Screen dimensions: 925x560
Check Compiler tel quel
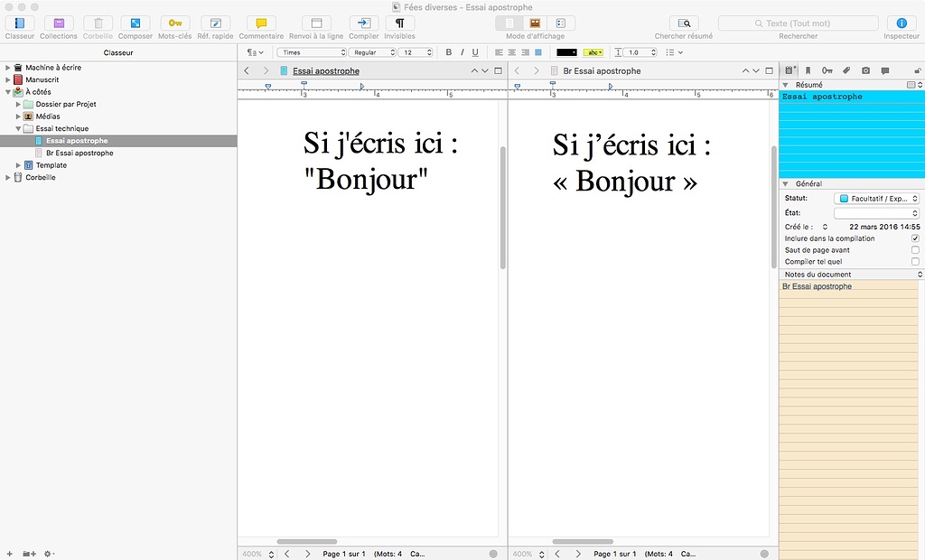(915, 261)
